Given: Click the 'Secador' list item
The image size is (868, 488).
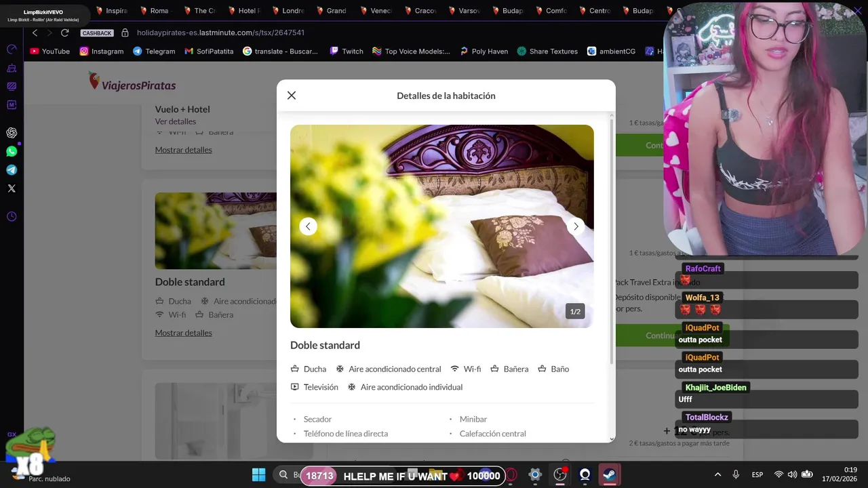Looking at the screenshot, I should tap(317, 419).
